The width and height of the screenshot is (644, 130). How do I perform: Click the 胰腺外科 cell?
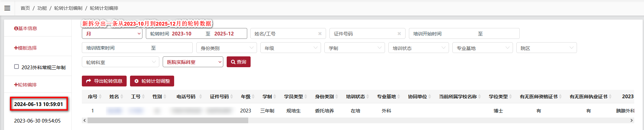(625, 111)
